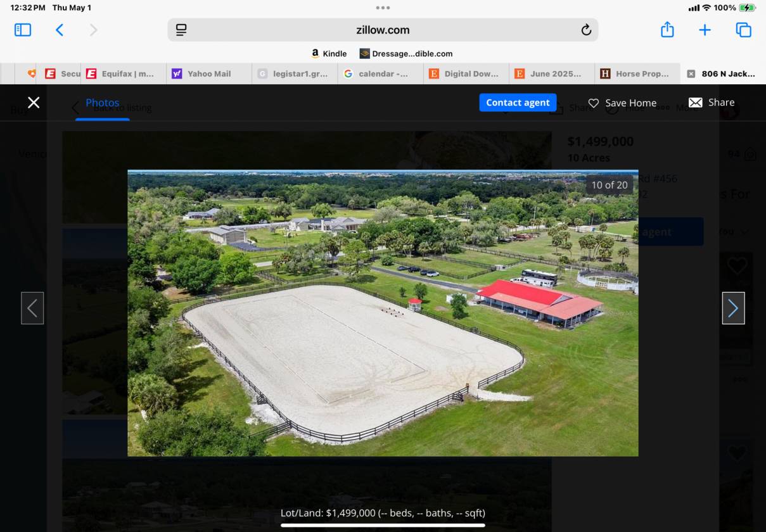766x532 pixels.
Task: Toggle Save Home heart
Action: coord(622,103)
